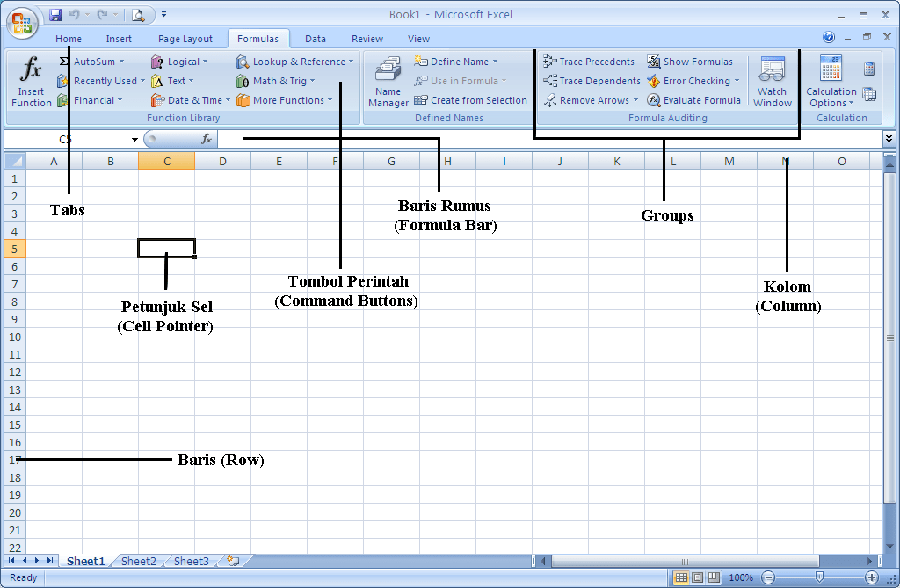Select column E header
The width and height of the screenshot is (900, 588).
(x=279, y=162)
